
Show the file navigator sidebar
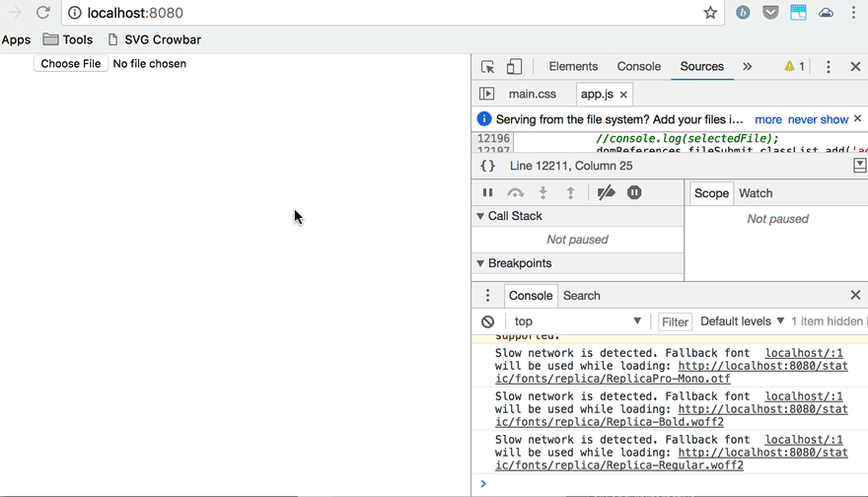click(486, 94)
